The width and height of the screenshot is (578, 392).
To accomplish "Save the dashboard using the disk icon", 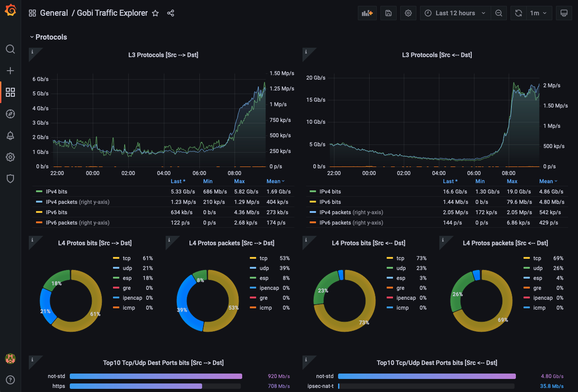I will click(388, 13).
